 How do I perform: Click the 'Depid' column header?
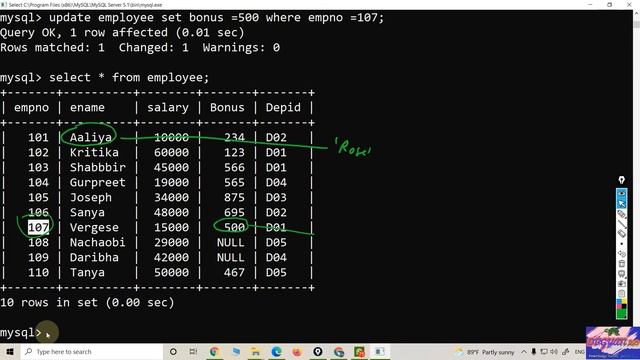tap(283, 108)
